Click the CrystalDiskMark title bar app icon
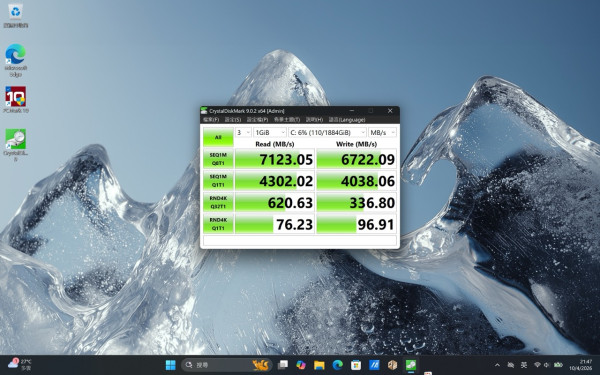The height and width of the screenshot is (375, 600). (204, 111)
